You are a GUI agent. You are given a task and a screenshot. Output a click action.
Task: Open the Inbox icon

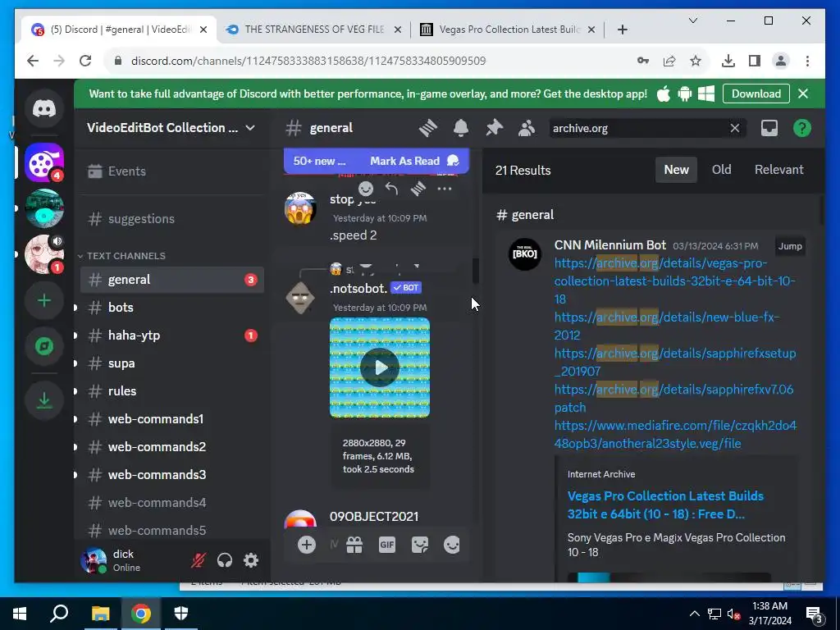(x=769, y=128)
